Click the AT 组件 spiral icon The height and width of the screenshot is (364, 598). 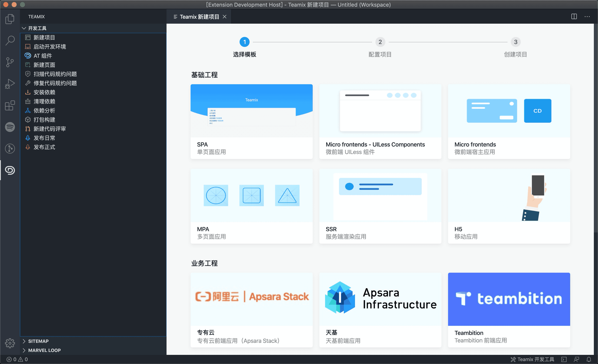pos(28,56)
